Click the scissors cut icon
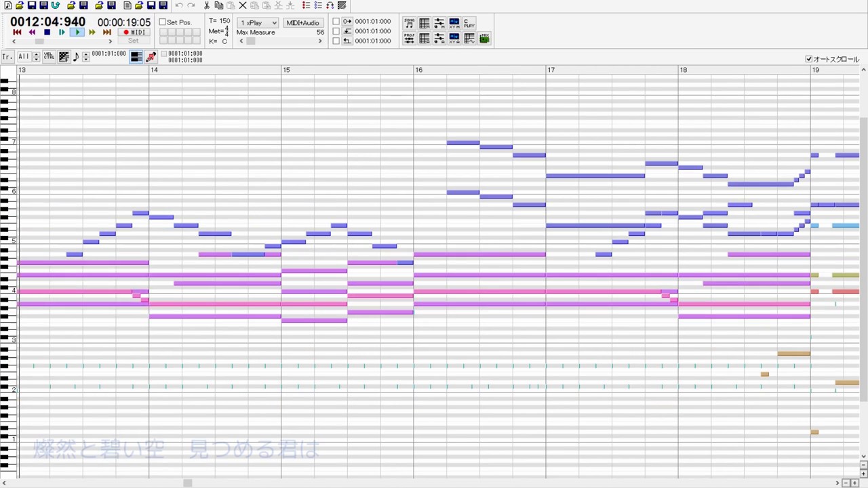This screenshot has height=488, width=868. click(x=207, y=5)
